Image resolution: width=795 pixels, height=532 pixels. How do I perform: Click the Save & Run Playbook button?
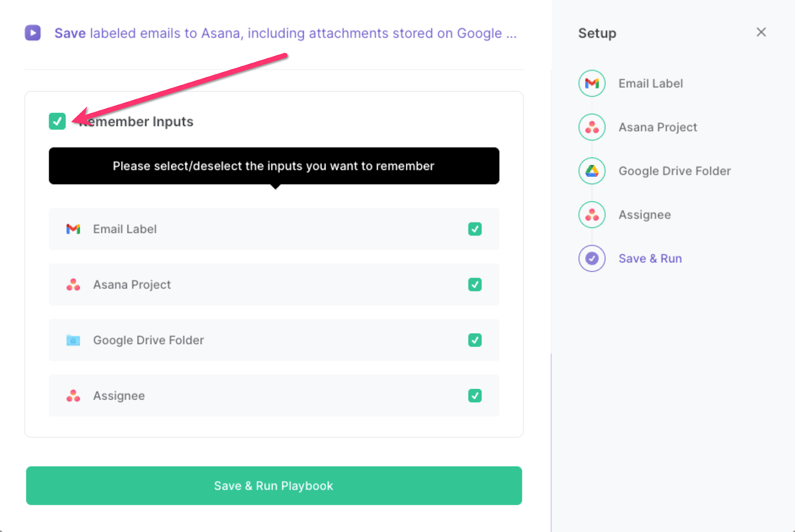pyautogui.click(x=273, y=486)
